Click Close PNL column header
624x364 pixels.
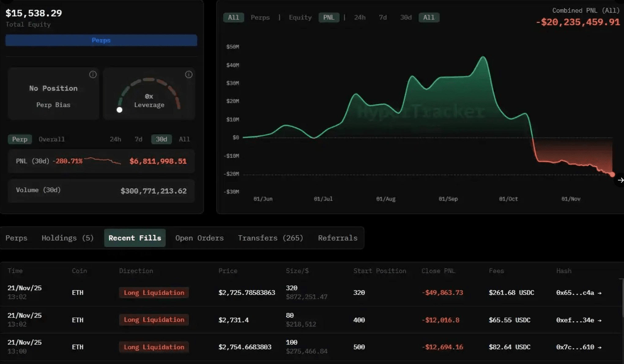point(438,271)
